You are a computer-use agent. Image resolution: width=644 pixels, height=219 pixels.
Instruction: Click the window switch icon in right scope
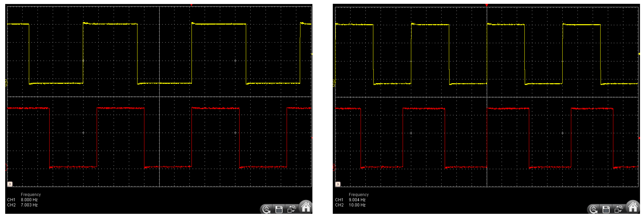pos(619,209)
